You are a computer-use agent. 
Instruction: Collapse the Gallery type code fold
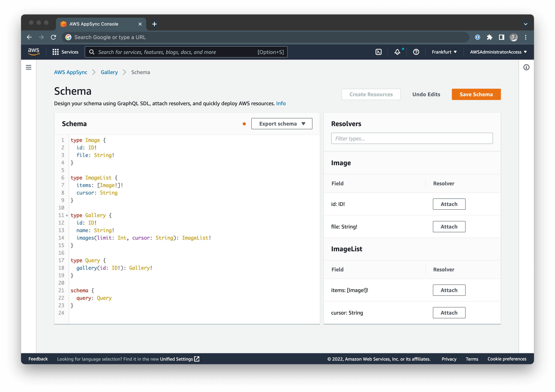coord(67,216)
